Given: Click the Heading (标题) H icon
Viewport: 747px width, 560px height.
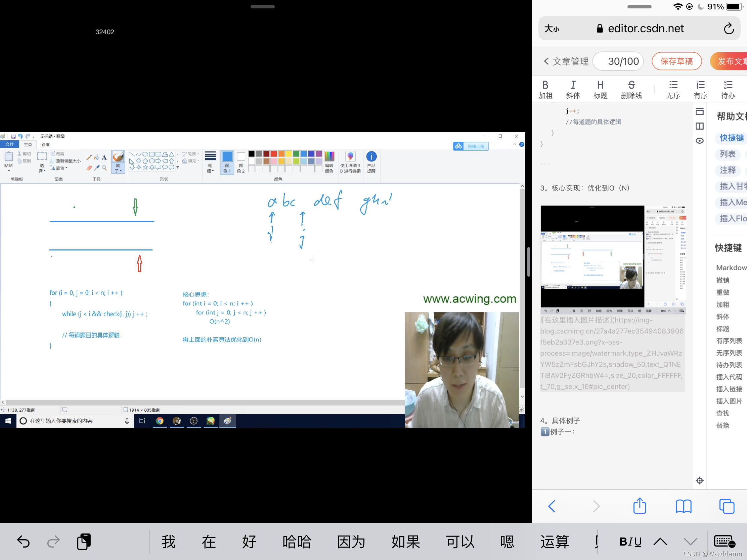Looking at the screenshot, I should coord(600,89).
